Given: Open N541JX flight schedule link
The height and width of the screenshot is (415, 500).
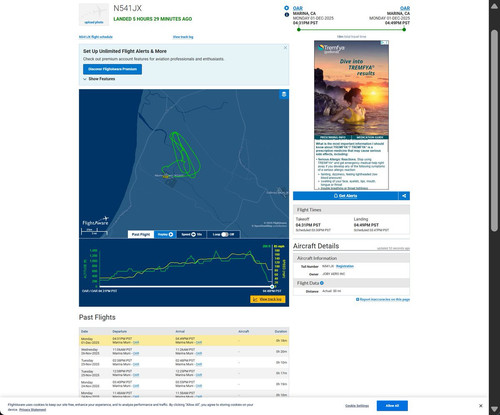Looking at the screenshot, I should pos(96,37).
